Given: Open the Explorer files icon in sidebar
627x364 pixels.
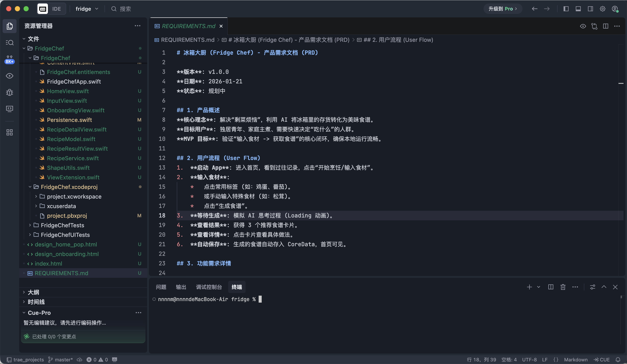Looking at the screenshot, I should tap(9, 26).
